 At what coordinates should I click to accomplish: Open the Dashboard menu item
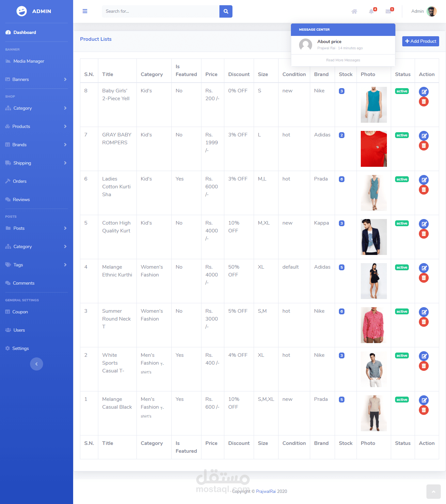point(24,32)
